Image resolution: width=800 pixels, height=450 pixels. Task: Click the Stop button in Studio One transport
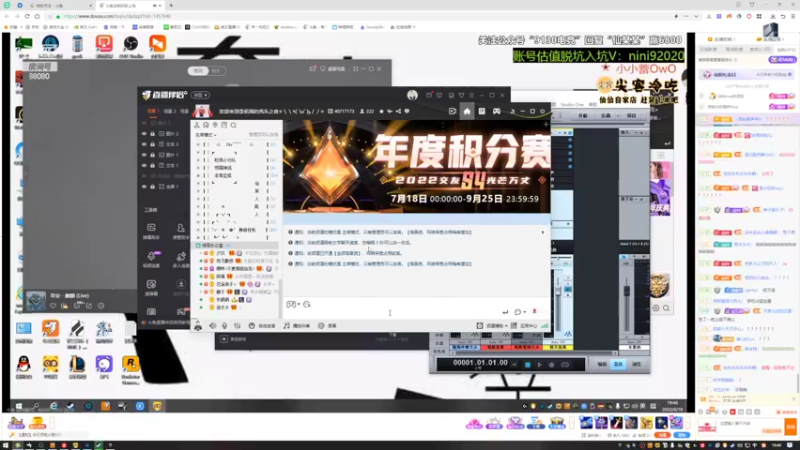[x=528, y=365]
